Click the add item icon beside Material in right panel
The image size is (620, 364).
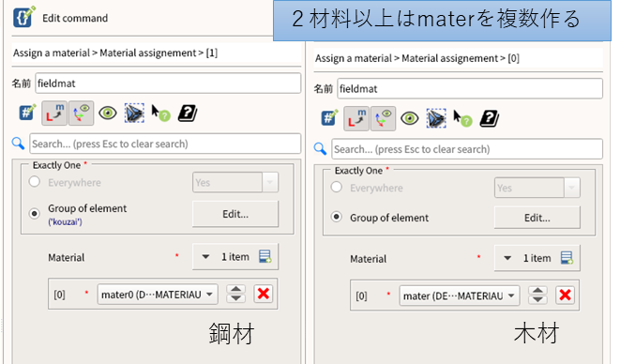tap(567, 258)
